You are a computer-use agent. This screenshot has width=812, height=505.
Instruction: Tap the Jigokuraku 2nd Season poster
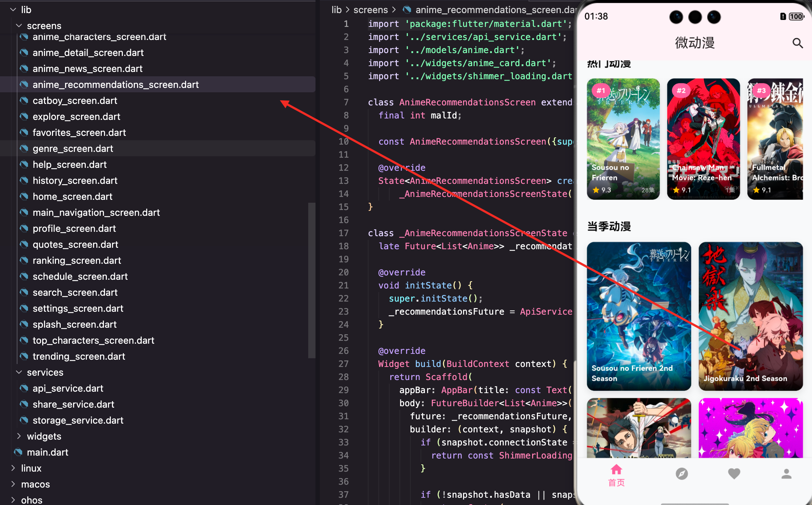750,316
